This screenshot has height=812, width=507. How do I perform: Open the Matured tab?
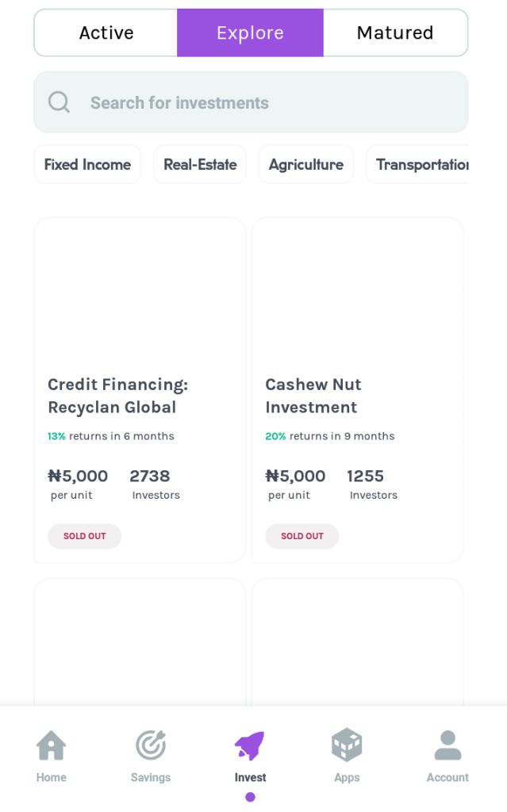point(395,33)
